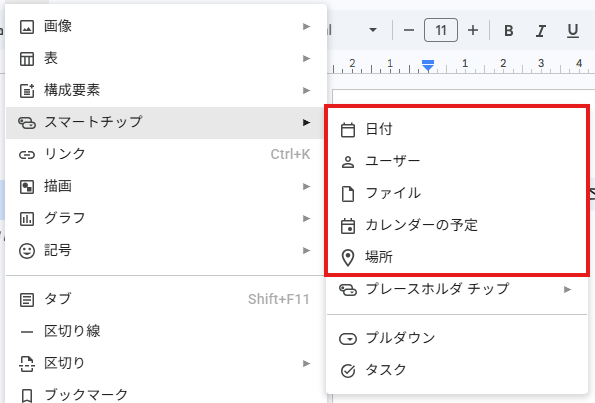Toggle bold formatting in toolbar
The width and height of the screenshot is (595, 403).
click(508, 30)
